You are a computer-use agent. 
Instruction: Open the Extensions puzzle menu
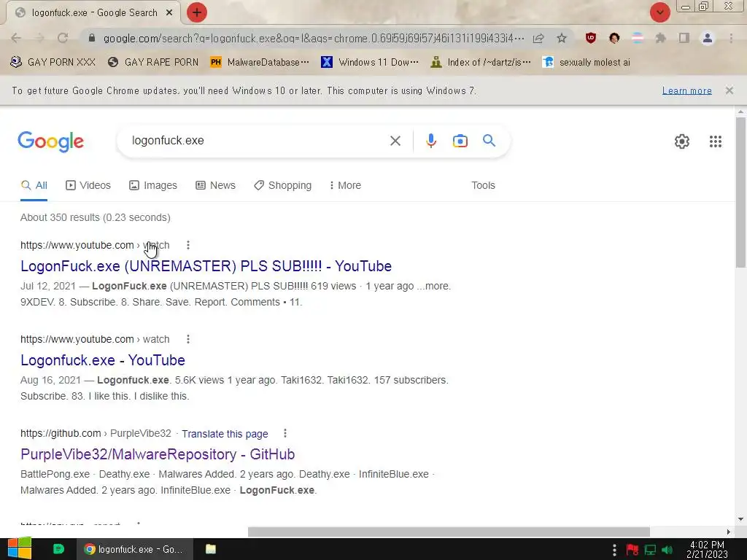[x=661, y=38]
